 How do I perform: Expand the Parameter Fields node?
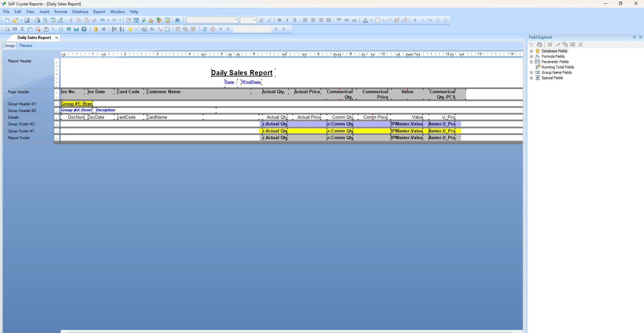531,62
